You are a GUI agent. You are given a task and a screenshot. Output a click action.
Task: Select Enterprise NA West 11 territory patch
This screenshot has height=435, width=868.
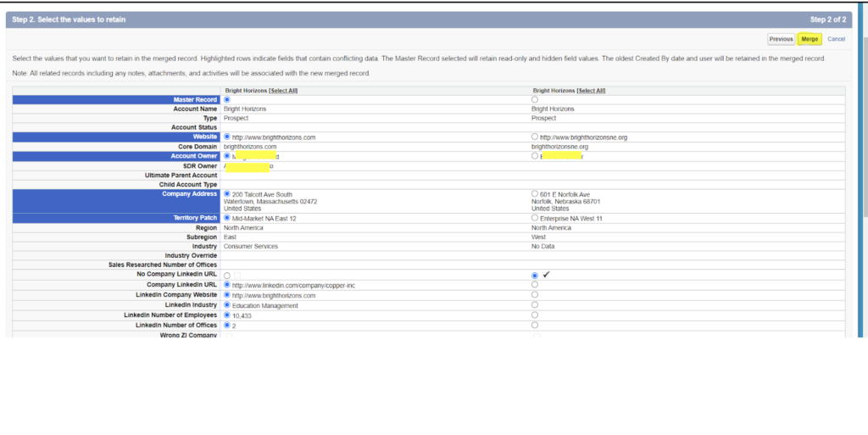click(x=534, y=218)
